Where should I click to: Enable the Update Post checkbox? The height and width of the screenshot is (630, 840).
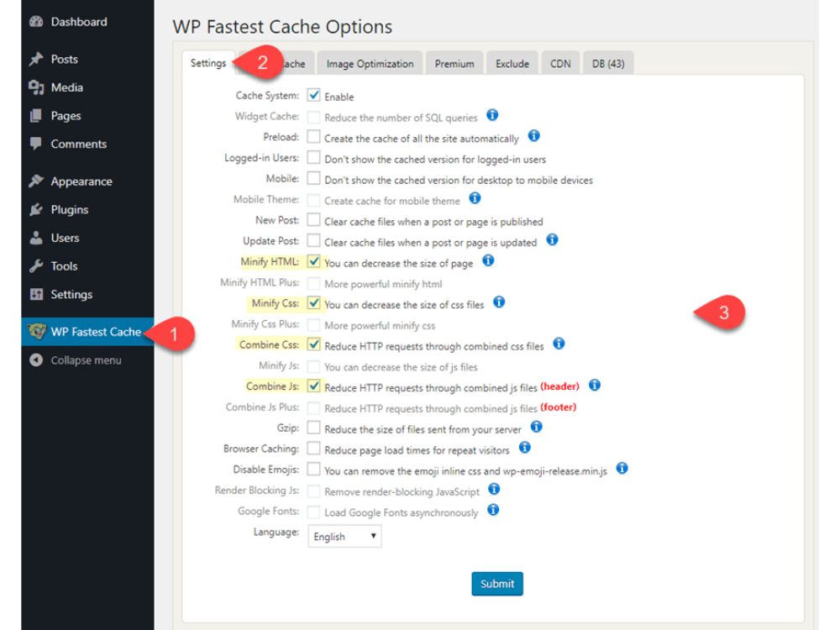314,240
